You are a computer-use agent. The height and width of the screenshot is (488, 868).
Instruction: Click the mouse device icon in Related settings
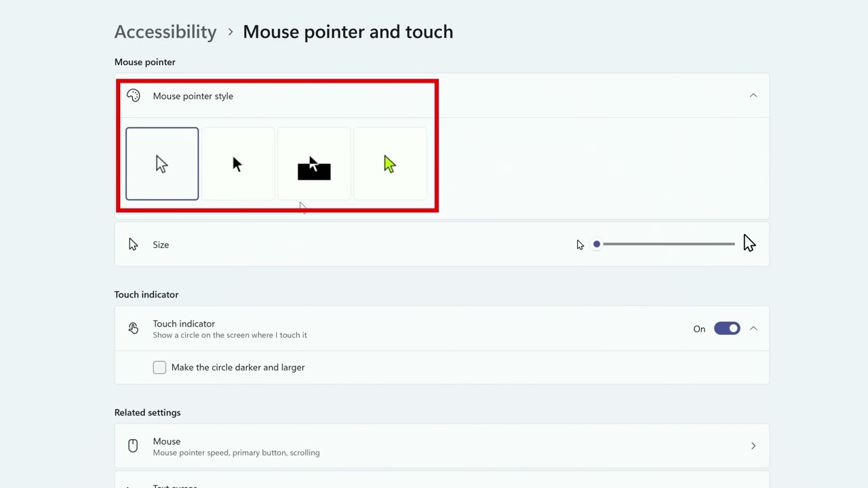[x=133, y=446]
